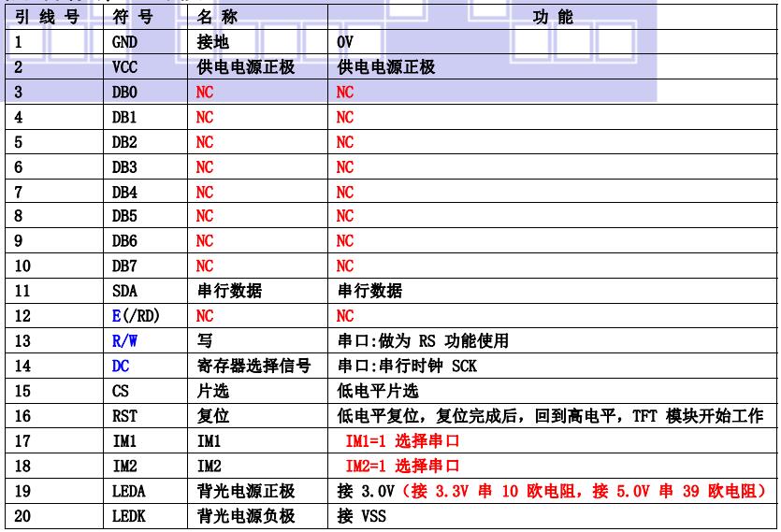Click the E(/RD) symbol cell

click(x=136, y=316)
